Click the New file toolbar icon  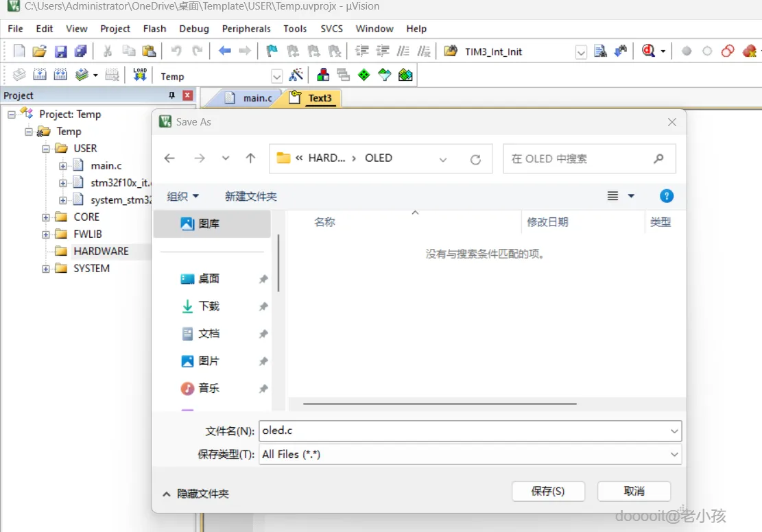(19, 51)
